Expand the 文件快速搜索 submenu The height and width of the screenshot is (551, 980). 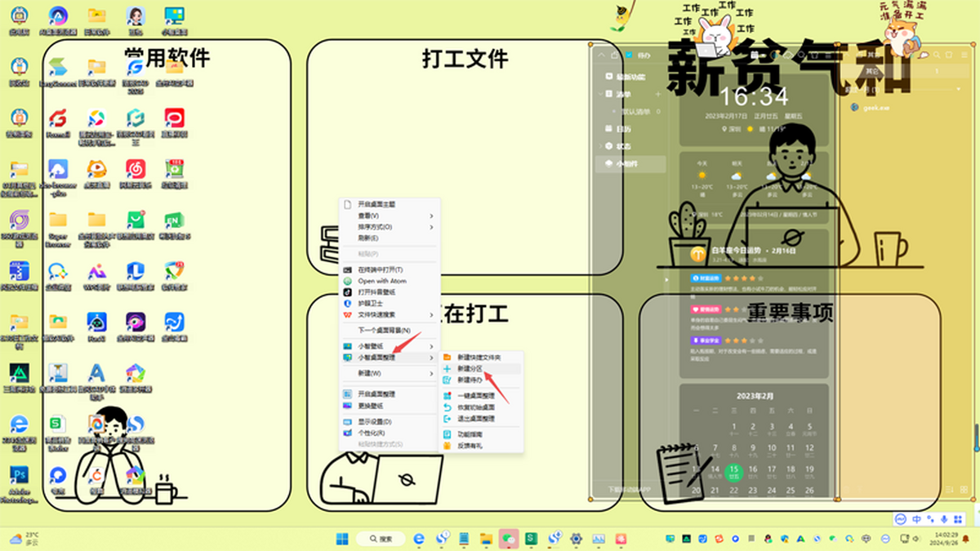[390, 314]
